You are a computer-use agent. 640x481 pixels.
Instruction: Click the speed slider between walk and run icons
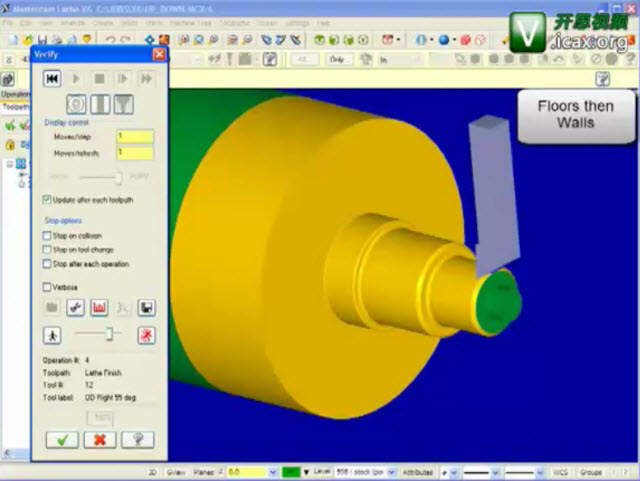click(x=99, y=334)
